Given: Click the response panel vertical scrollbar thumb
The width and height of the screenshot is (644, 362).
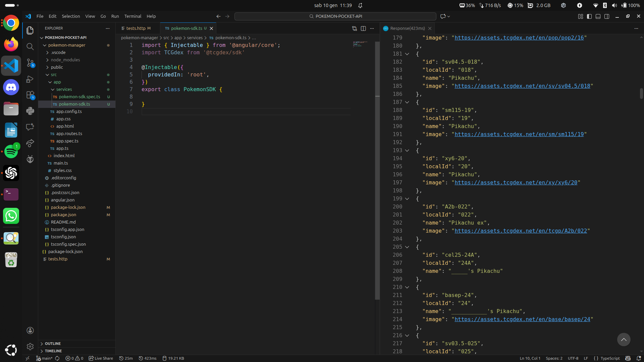Looking at the screenshot, I should (641, 94).
